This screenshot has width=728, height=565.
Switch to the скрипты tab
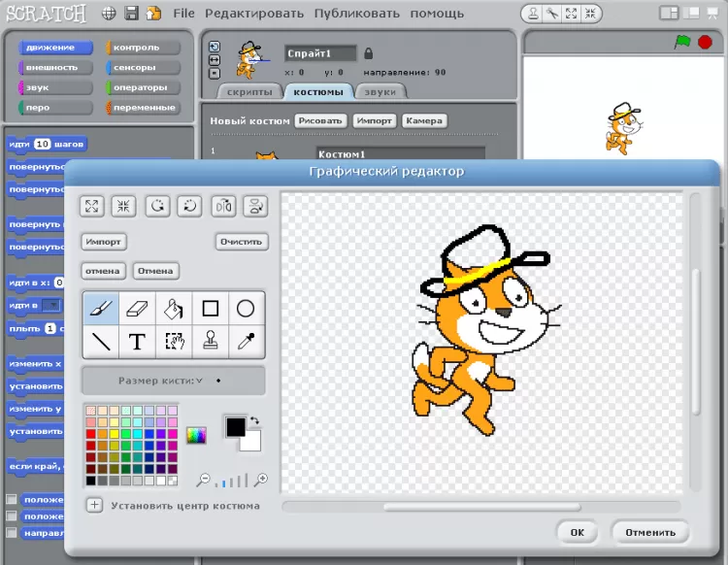coord(249,92)
